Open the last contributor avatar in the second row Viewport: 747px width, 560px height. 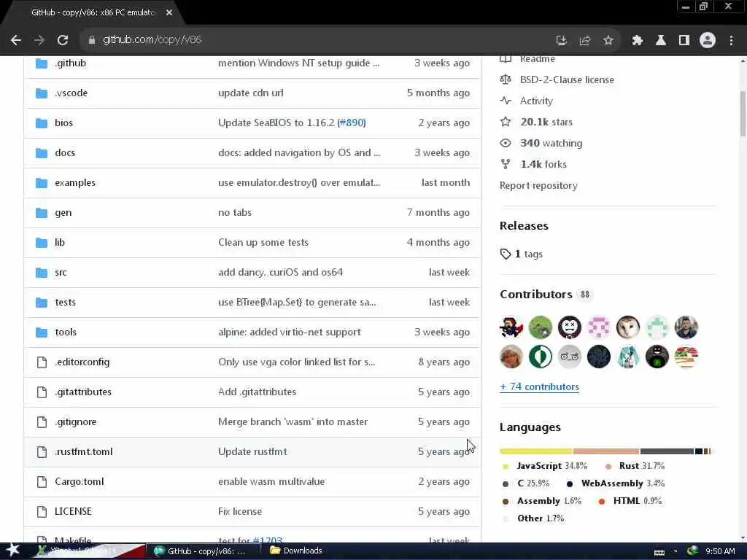click(x=686, y=357)
